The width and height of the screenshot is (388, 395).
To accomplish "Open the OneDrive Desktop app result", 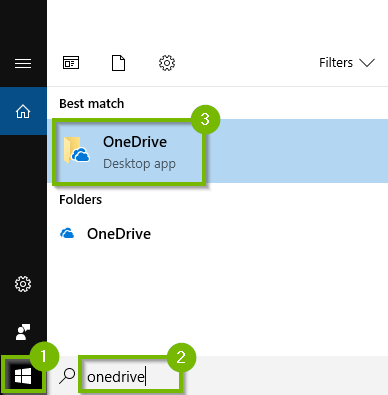I will click(218, 151).
